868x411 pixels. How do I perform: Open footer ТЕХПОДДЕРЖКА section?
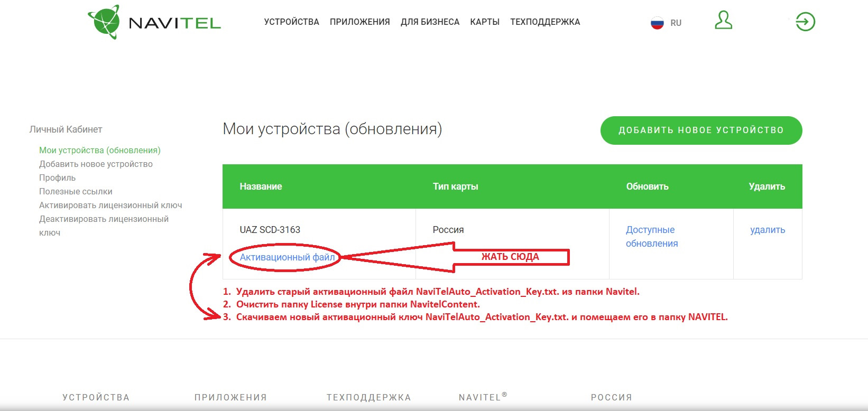[368, 397]
